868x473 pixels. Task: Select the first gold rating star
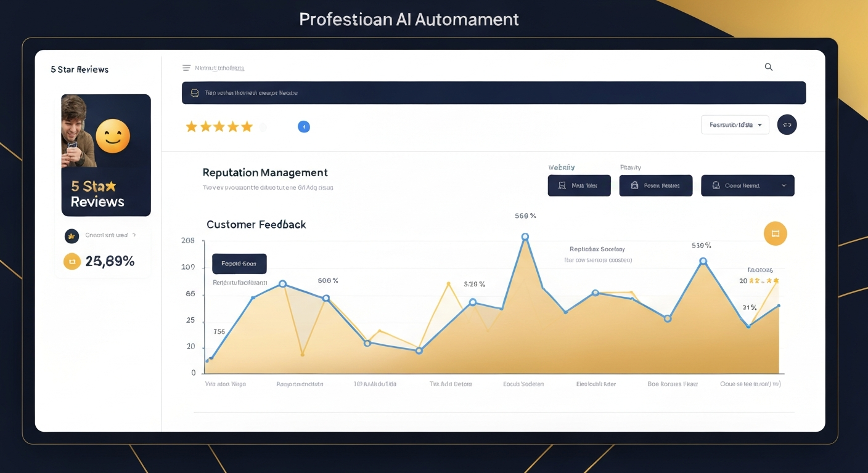pyautogui.click(x=191, y=127)
